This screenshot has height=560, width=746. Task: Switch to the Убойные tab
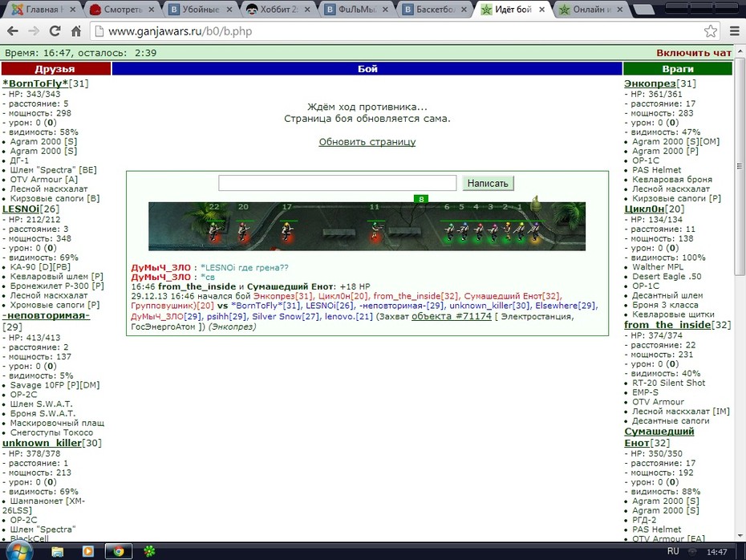(201, 9)
